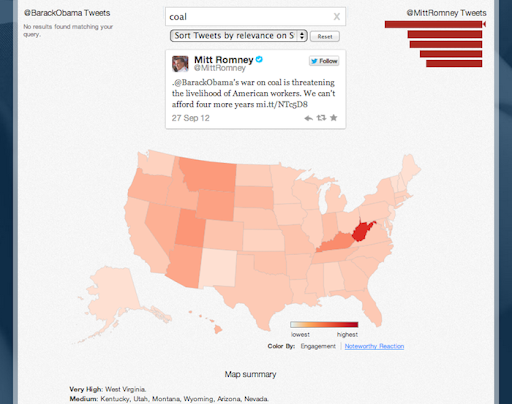Viewport: 512px width, 404px height.
Task: Open the Sort Tweets by relevance dropdown
Action: 239,36
